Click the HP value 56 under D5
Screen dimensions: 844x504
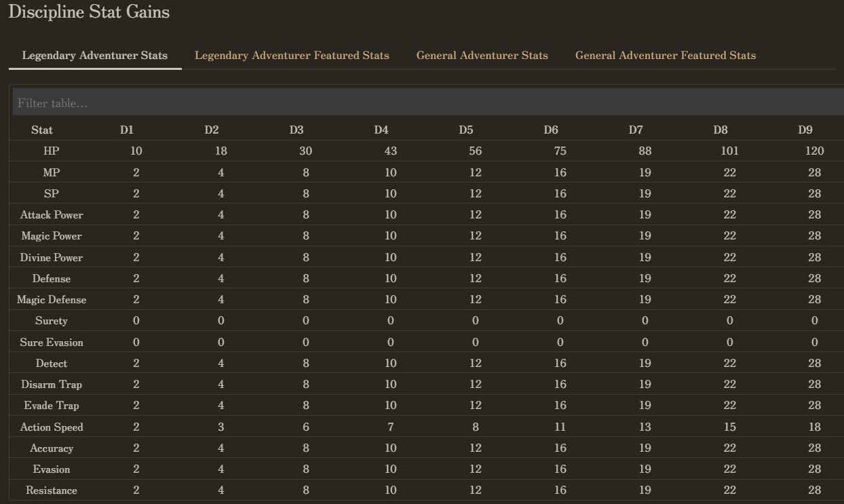pyautogui.click(x=476, y=151)
